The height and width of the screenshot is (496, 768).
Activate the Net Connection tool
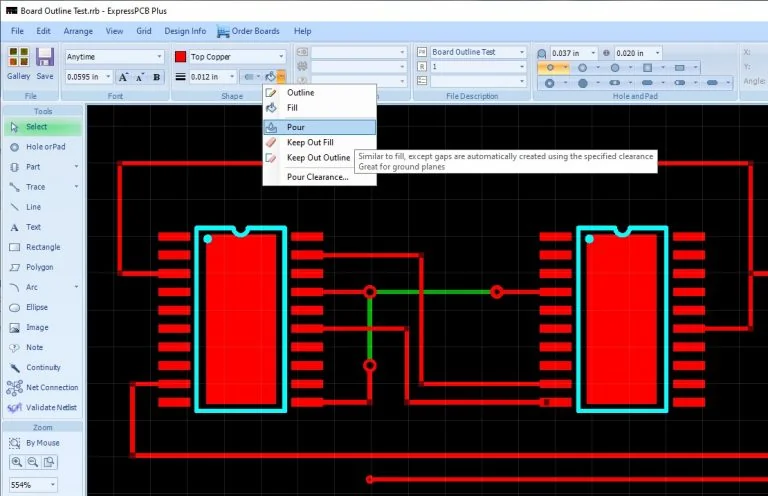coord(43,388)
